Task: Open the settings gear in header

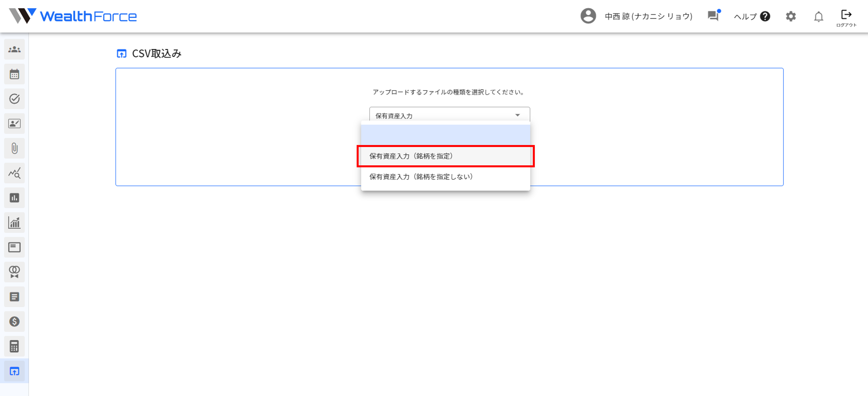Action: click(790, 17)
